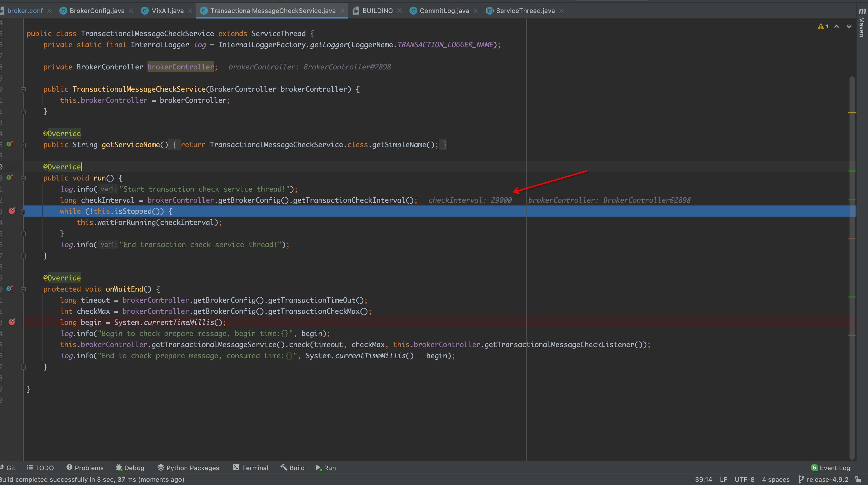The height and width of the screenshot is (485, 868).
Task: Toggle breakpoint on the long begin line
Action: (12, 322)
